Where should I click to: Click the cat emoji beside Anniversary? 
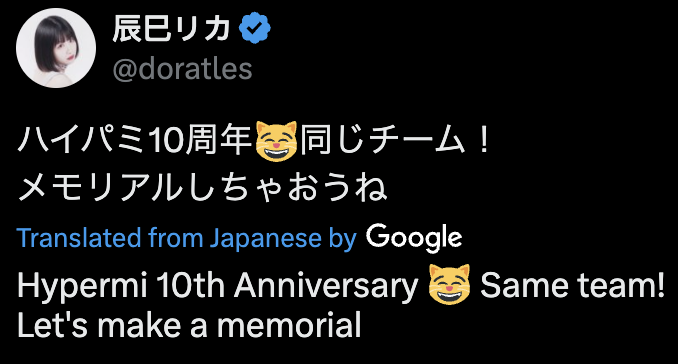[449, 284]
